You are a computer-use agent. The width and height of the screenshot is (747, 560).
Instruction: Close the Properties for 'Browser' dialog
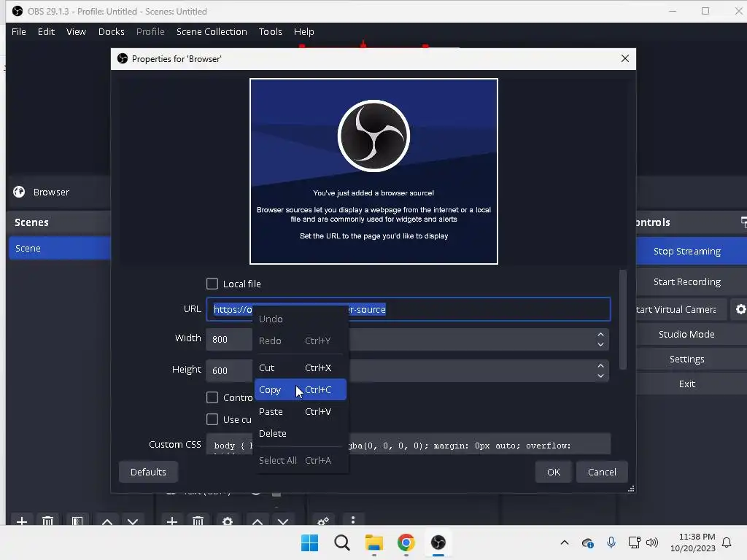click(x=625, y=58)
